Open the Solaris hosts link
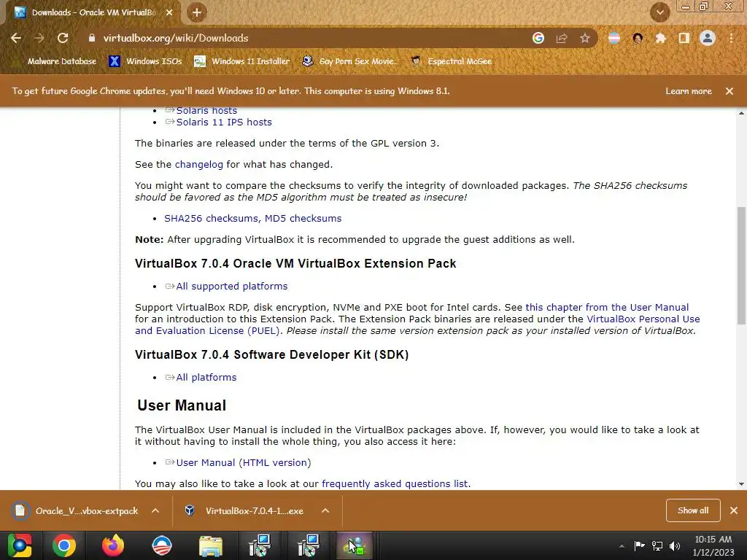 [x=206, y=111]
